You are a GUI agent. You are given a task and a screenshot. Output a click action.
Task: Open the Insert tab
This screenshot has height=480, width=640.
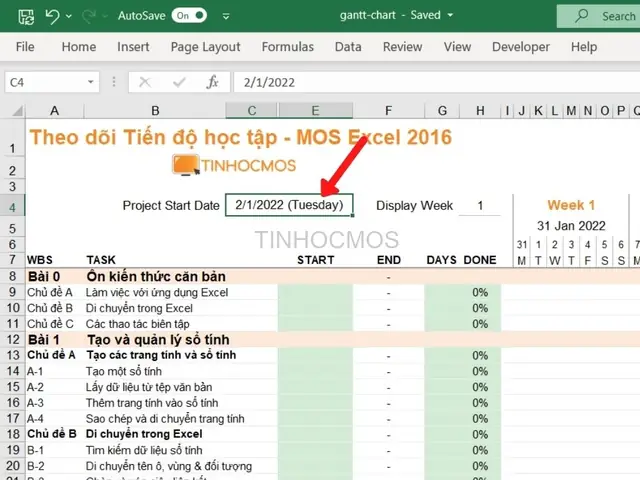[133, 47]
